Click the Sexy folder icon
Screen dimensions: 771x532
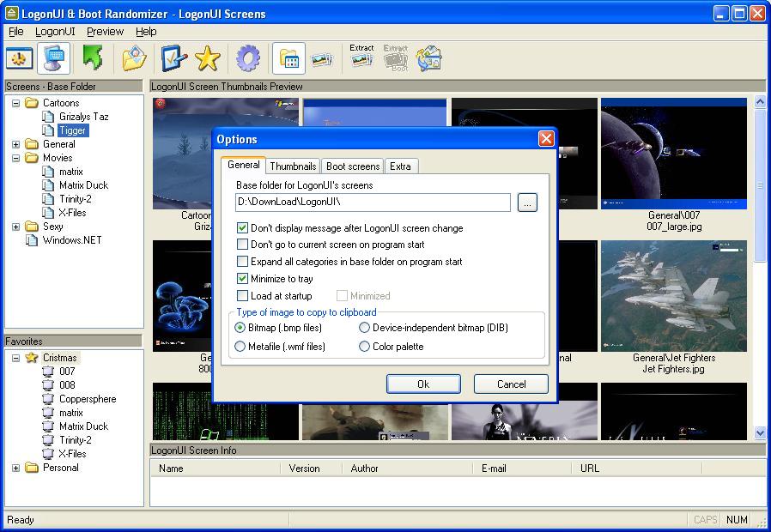[x=32, y=227]
